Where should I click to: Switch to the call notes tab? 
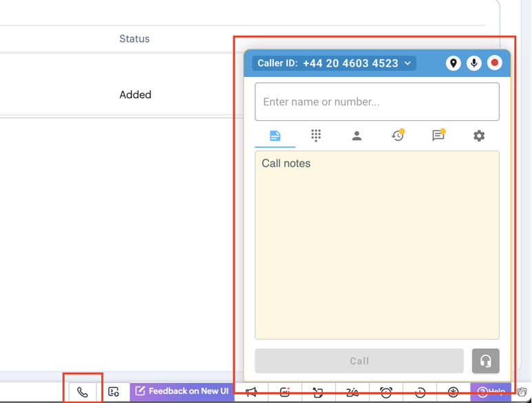275,136
